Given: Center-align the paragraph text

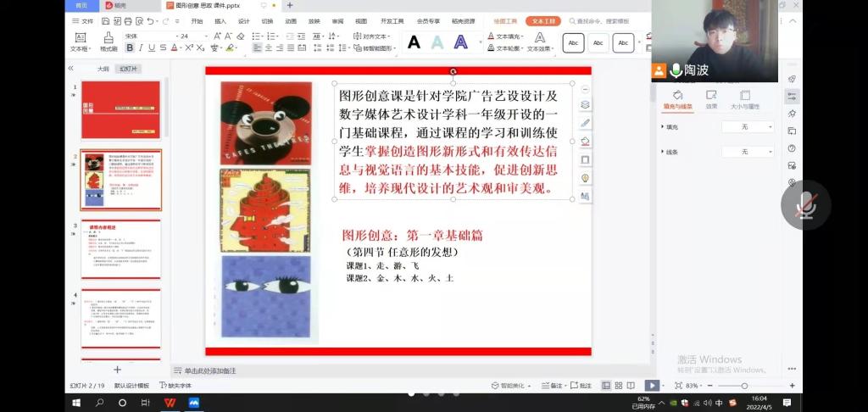Looking at the screenshot, I should (269, 48).
